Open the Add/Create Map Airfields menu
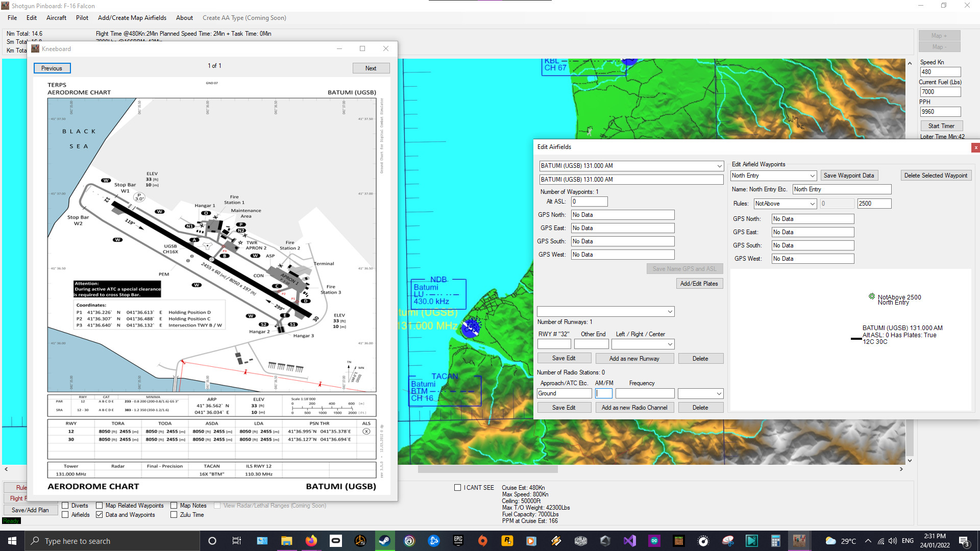980x551 pixels. [x=132, y=18]
